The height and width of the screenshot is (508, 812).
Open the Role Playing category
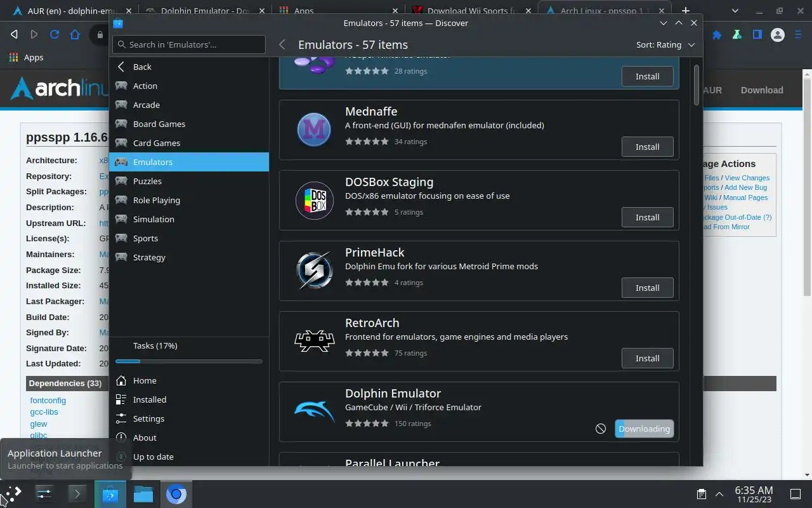[x=189, y=200]
